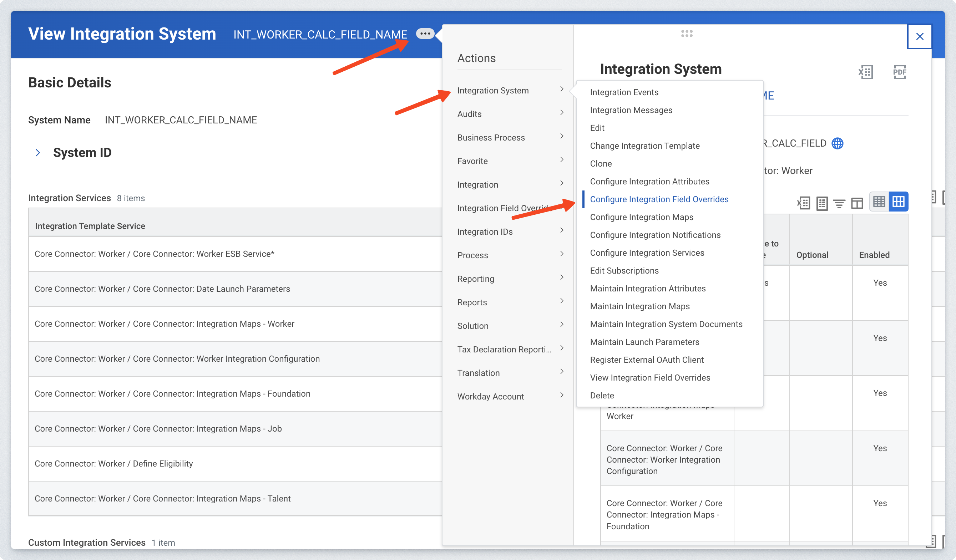Export Integration System page to PDF
The image size is (956, 560).
pyautogui.click(x=899, y=72)
